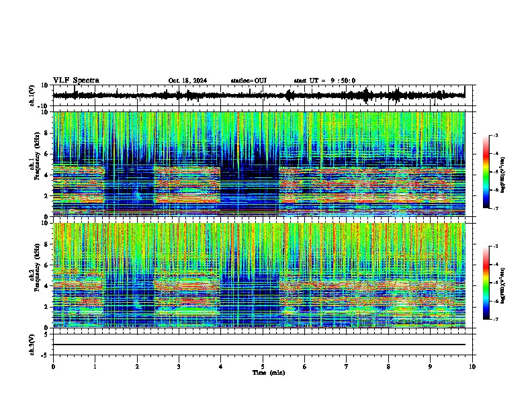
Task: Click ch.2 color scale log(PSD) label
Action: pyautogui.click(x=503, y=285)
